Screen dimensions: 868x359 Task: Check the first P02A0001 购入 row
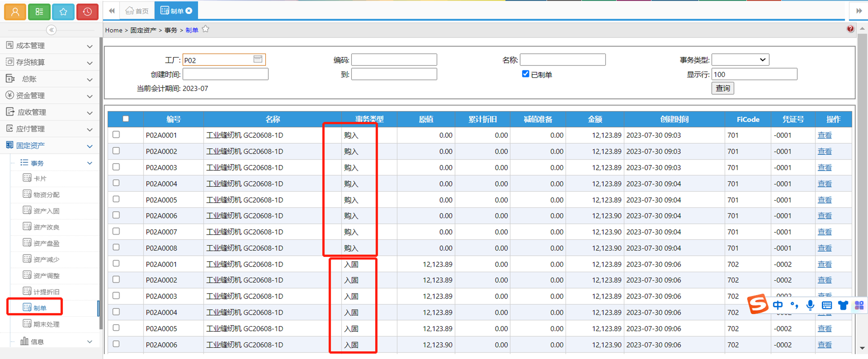tap(116, 135)
